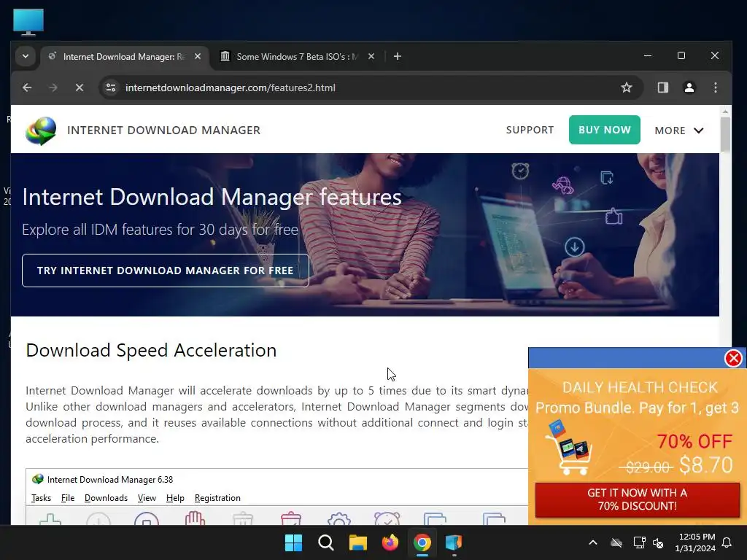Click the muted volume tray icon
747x560 pixels.
coord(658,542)
